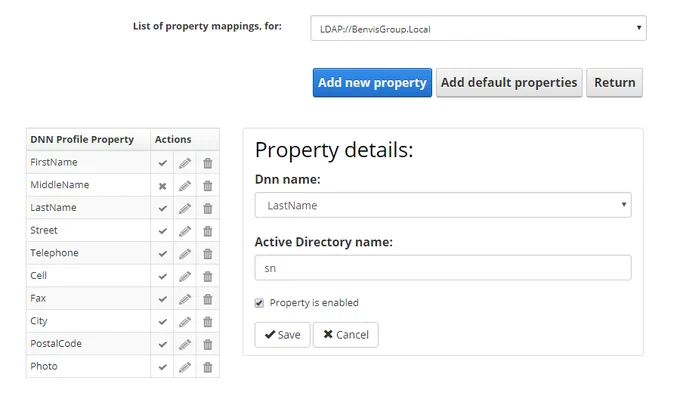Toggle enabled checkmark for FirstName row
680x393 pixels.
tap(163, 163)
